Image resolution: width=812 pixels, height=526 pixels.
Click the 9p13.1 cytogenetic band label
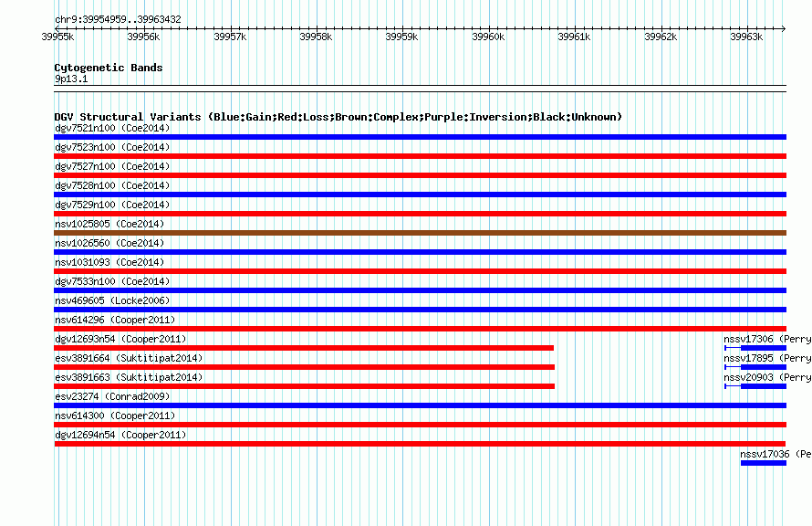(x=71, y=79)
